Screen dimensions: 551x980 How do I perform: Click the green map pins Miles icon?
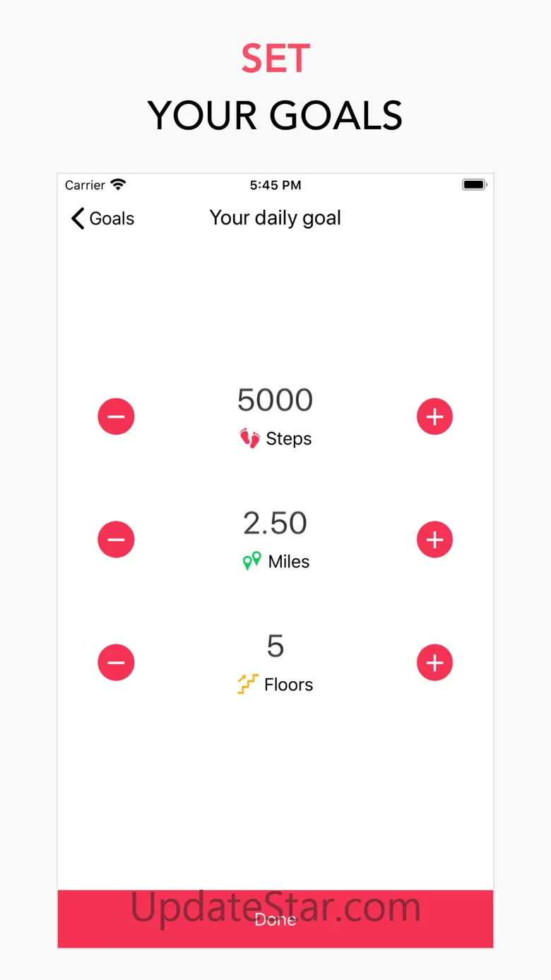point(251,562)
